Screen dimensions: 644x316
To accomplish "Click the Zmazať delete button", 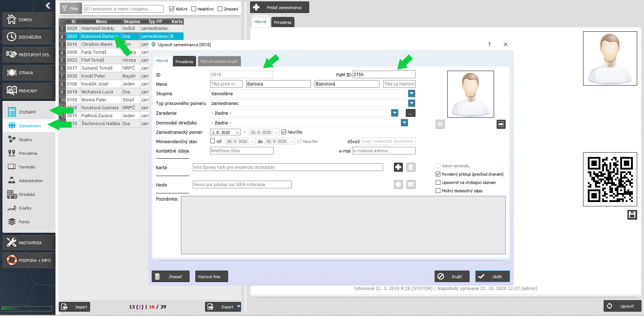I will tap(170, 276).
